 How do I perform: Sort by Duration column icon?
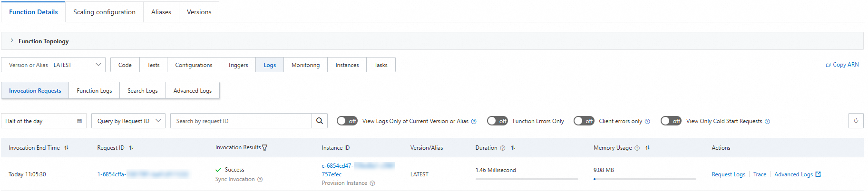pyautogui.click(x=513, y=148)
